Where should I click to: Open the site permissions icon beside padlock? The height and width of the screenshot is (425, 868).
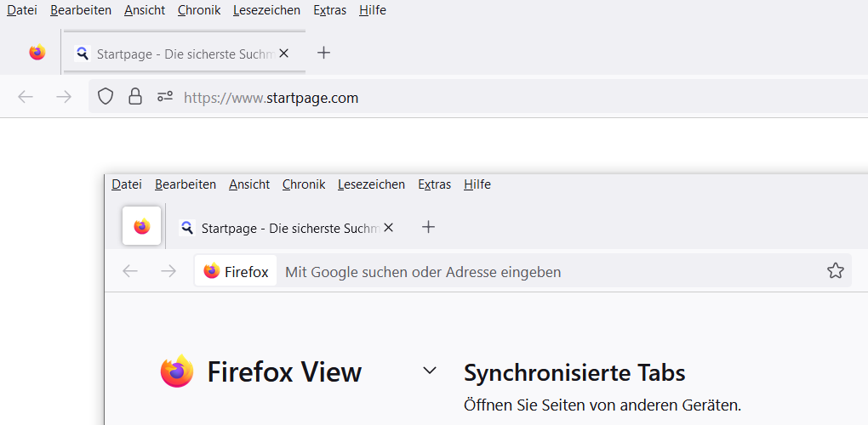165,97
